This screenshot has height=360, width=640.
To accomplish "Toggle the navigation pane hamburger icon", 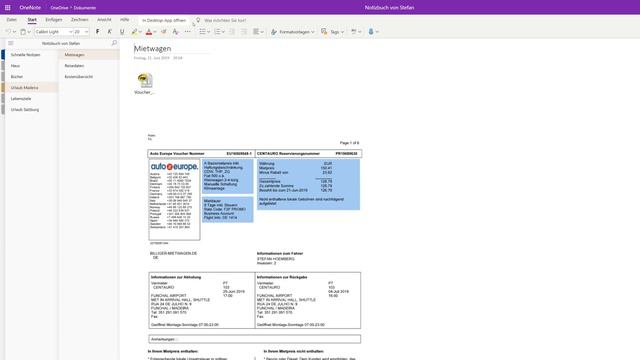I will [x=11, y=43].
